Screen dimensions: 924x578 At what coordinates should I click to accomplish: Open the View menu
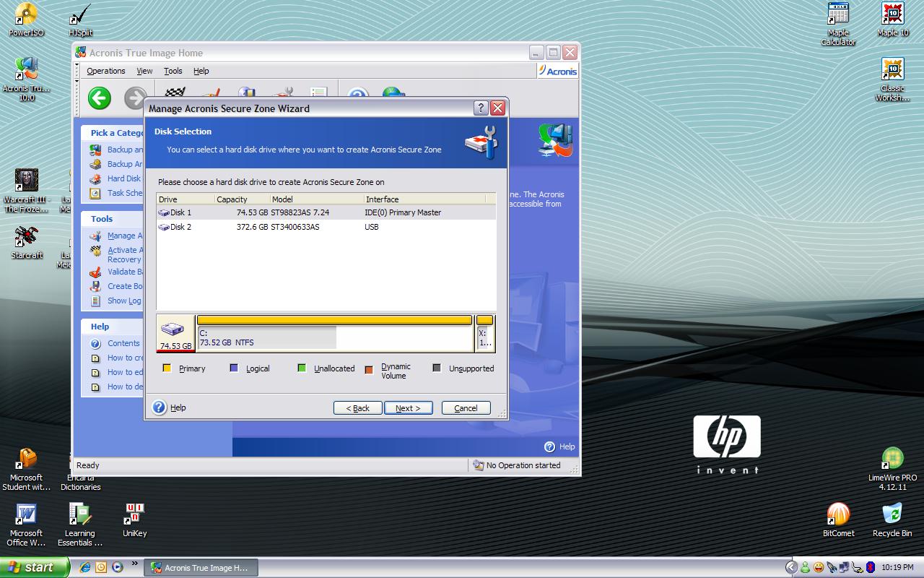tap(144, 71)
